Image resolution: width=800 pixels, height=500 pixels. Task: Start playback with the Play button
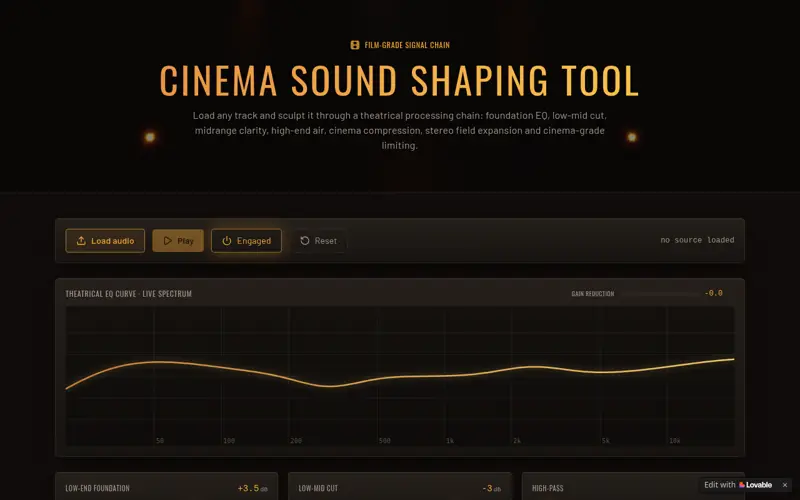coord(178,241)
